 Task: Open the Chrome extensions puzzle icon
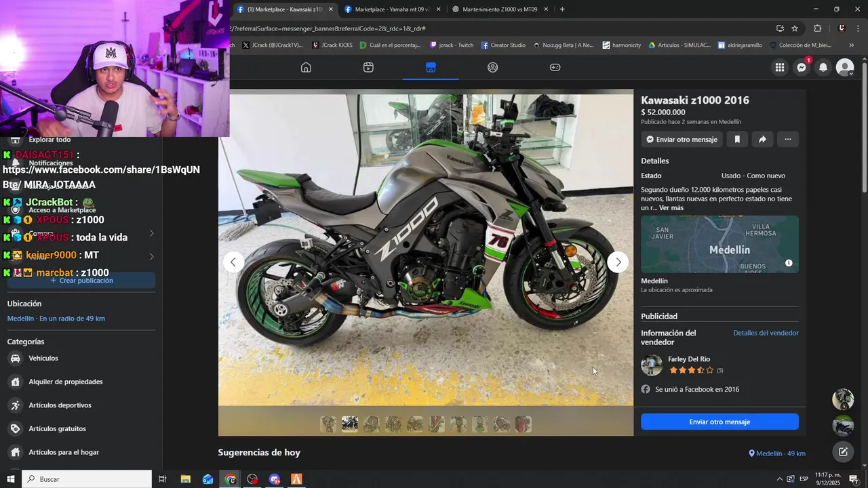(x=817, y=28)
